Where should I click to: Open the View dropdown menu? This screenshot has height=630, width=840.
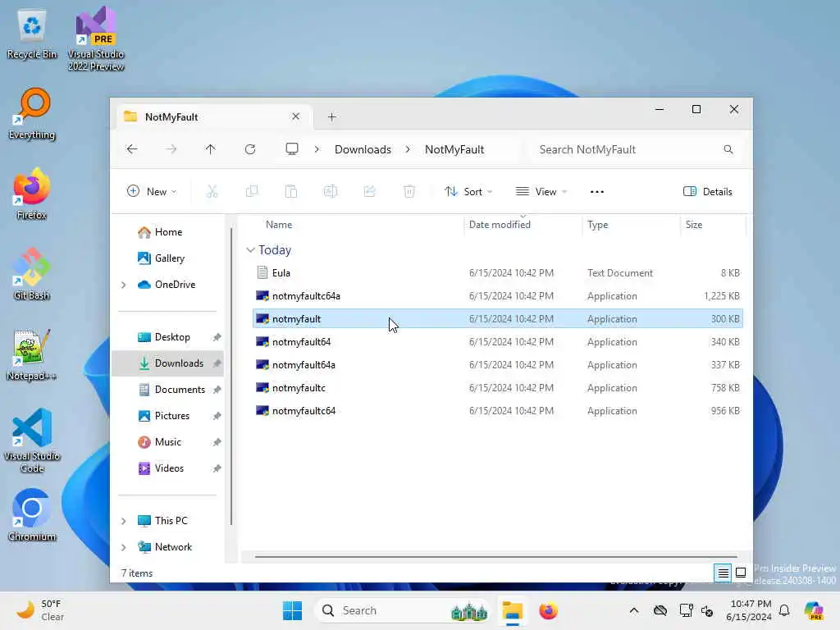click(x=541, y=191)
